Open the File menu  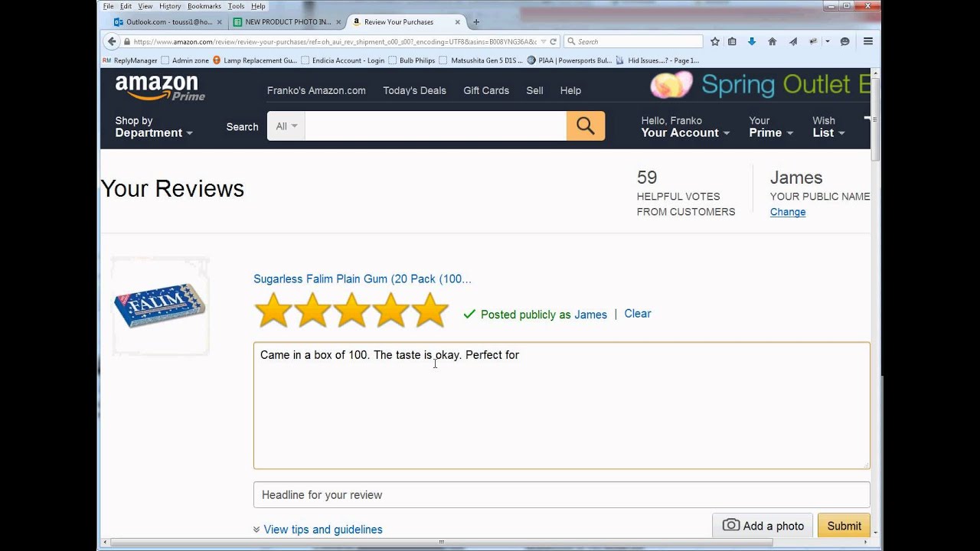pyautogui.click(x=108, y=6)
